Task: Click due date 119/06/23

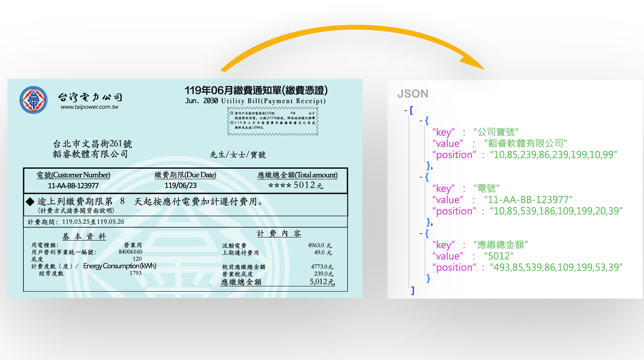Action: tap(181, 186)
